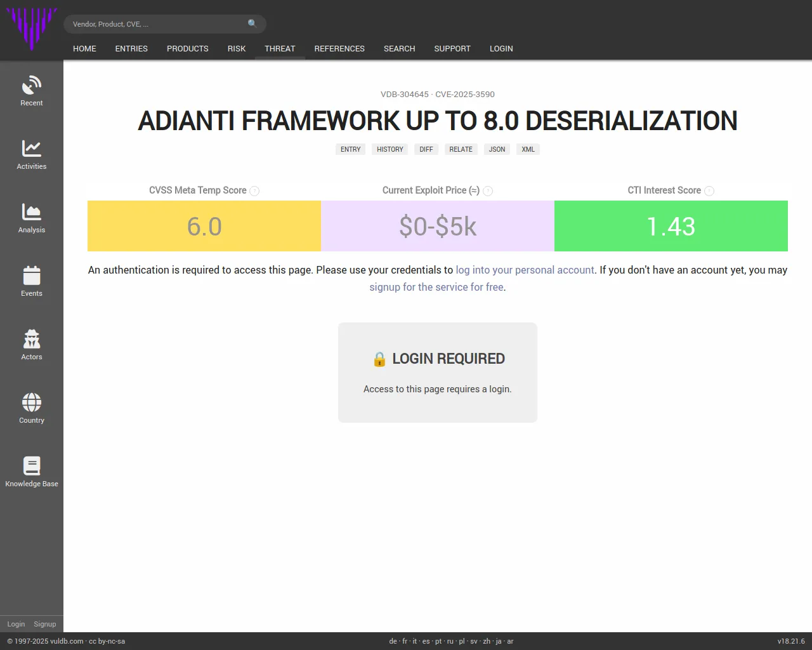Open the Activities chart icon

click(x=32, y=149)
